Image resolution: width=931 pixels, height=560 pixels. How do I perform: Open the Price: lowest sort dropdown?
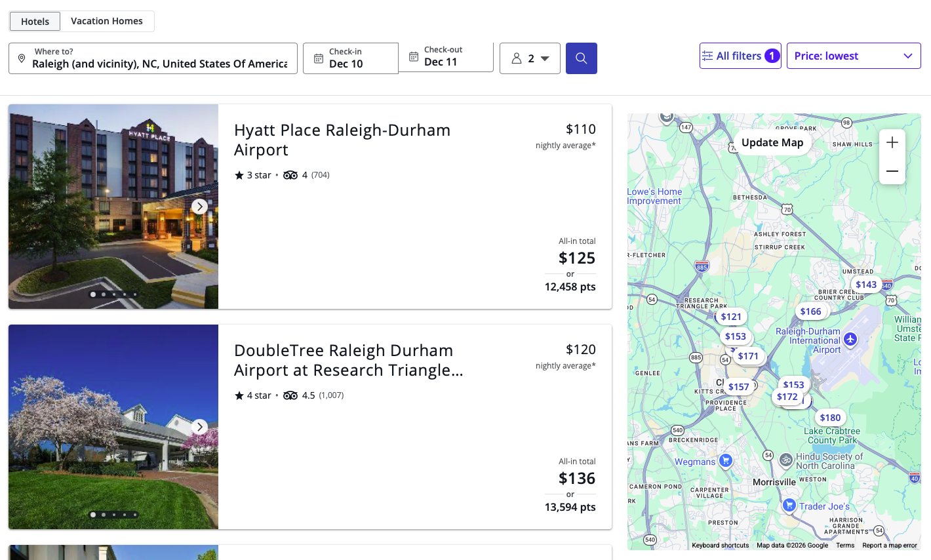[854, 56]
